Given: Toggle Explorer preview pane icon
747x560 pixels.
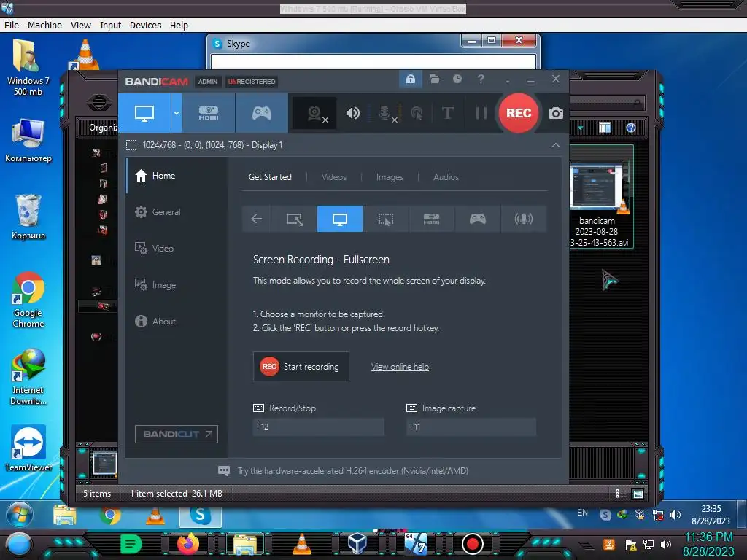Looking at the screenshot, I should click(605, 128).
